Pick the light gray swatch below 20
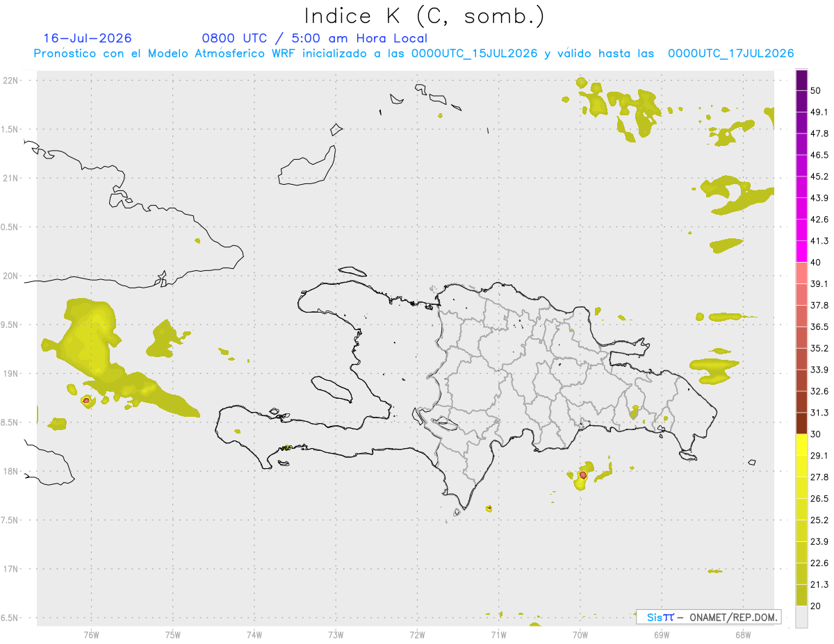834x644 pixels. click(x=801, y=617)
